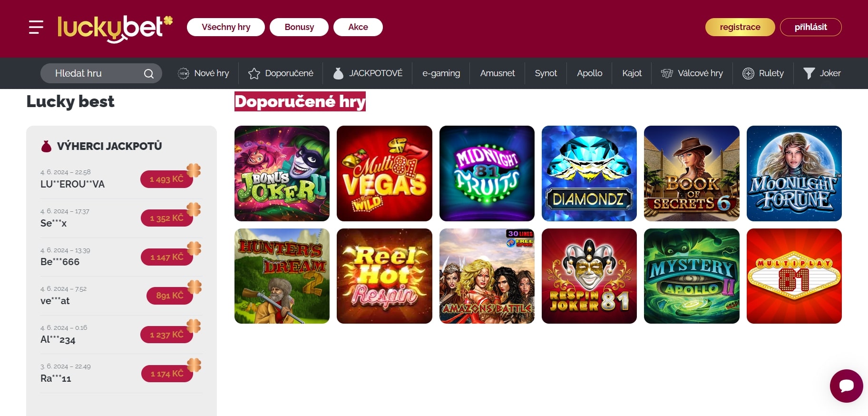868x416 pixels.
Task: Select the Doporučené star icon
Action: (254, 73)
